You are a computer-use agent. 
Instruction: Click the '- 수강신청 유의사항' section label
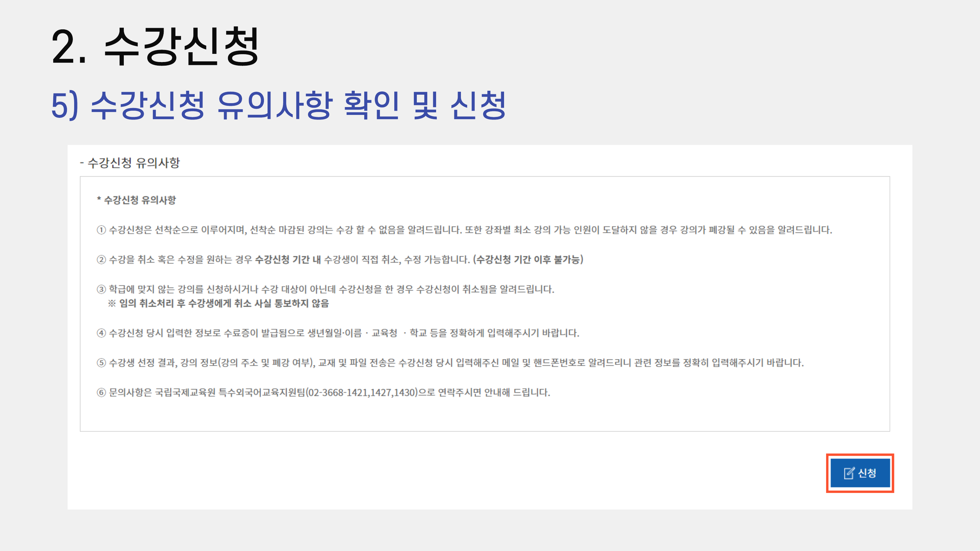tap(130, 163)
